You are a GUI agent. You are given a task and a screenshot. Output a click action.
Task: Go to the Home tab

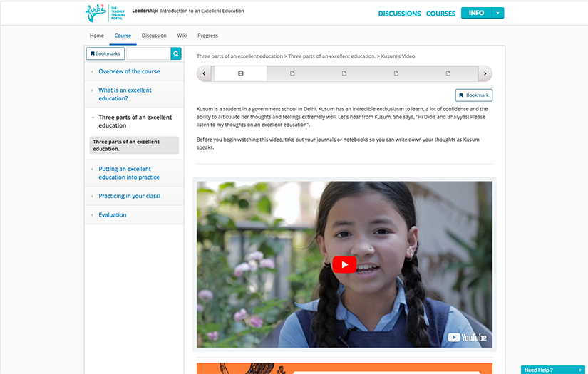pyautogui.click(x=97, y=36)
